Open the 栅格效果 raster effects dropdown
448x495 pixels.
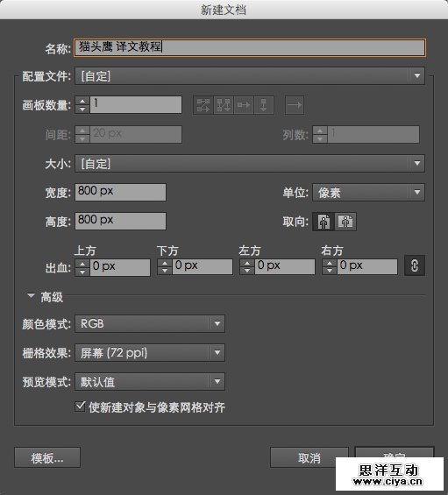click(x=150, y=352)
